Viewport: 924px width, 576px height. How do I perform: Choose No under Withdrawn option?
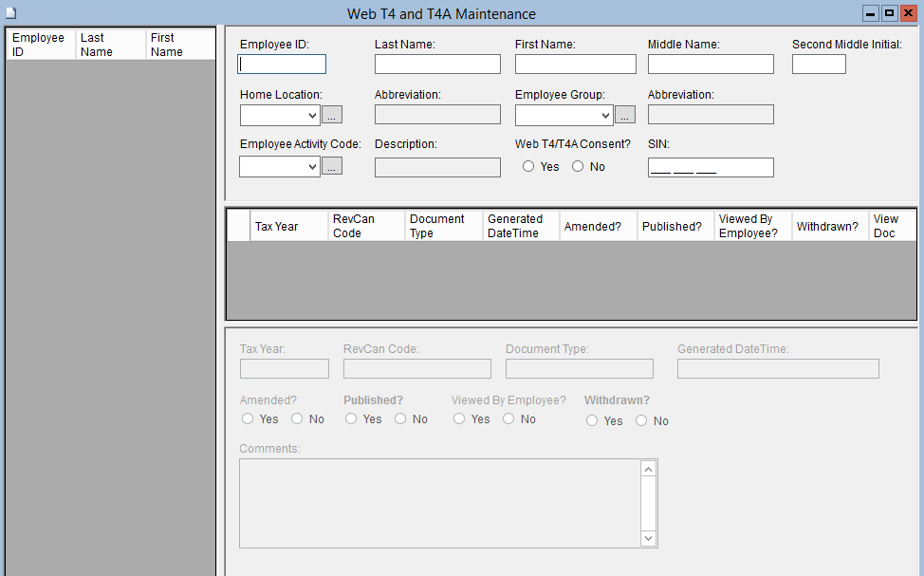[x=641, y=421]
